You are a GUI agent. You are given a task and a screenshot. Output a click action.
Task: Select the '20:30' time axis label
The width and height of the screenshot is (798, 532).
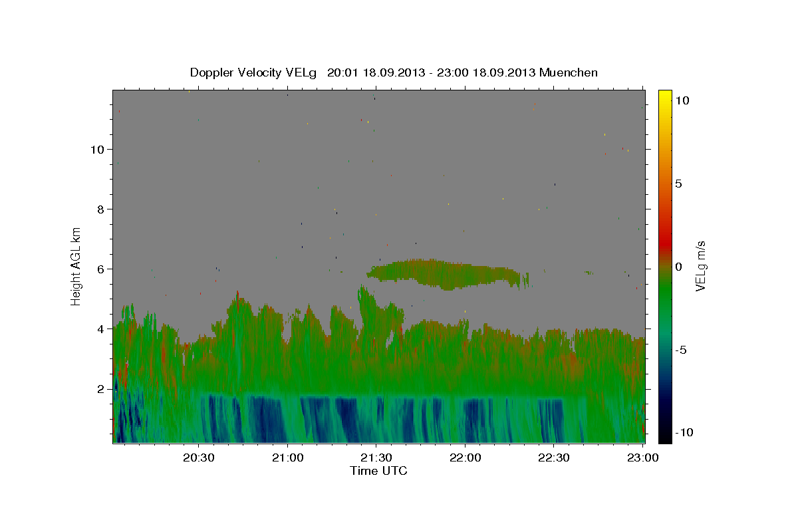point(198,458)
